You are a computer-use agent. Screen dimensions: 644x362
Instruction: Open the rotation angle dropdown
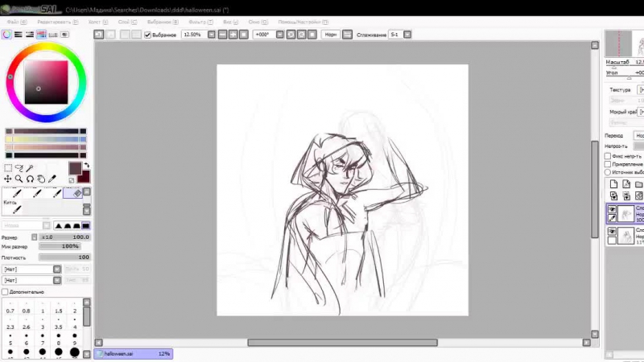[280, 35]
